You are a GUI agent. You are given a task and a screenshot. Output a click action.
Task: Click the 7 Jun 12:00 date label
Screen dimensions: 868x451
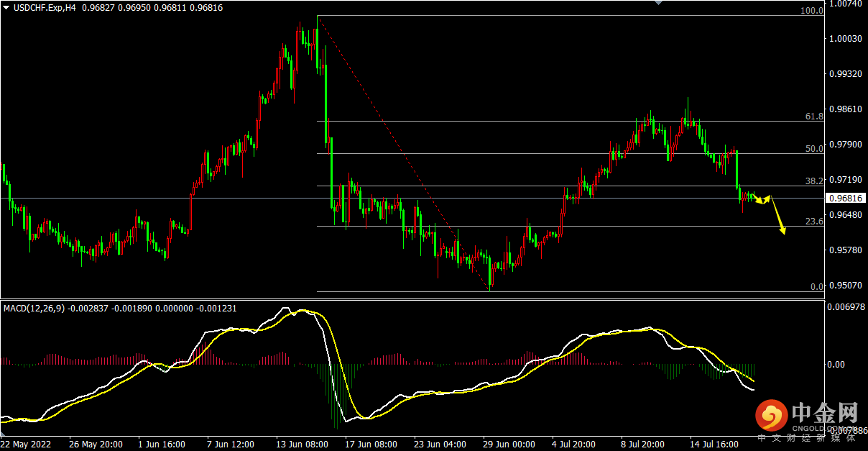pos(230,445)
